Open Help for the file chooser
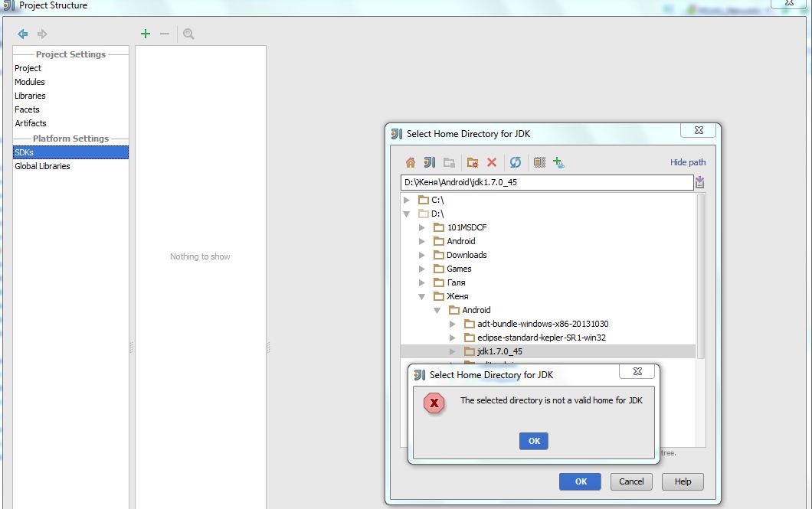Viewport: 812px width, 509px height. [x=683, y=481]
